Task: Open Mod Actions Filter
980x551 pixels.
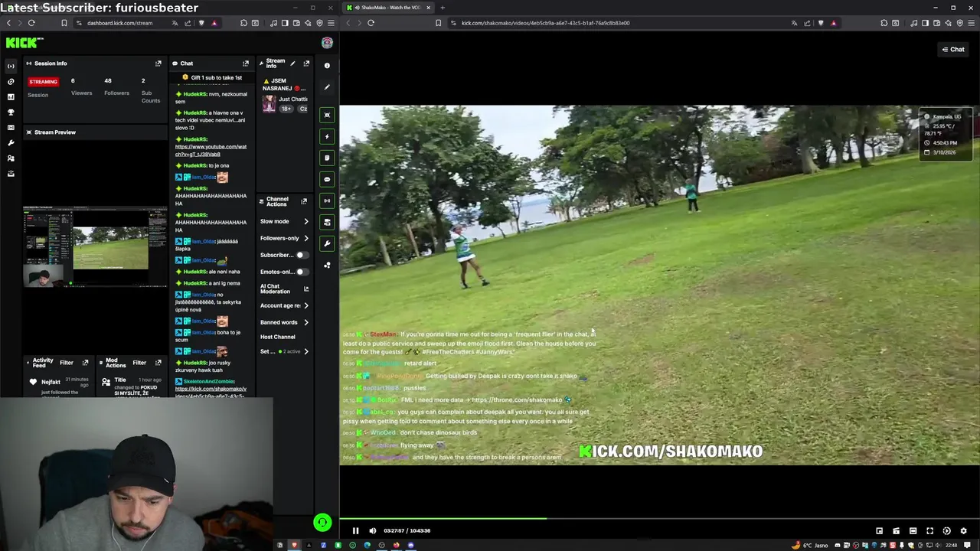Action: [x=139, y=363]
